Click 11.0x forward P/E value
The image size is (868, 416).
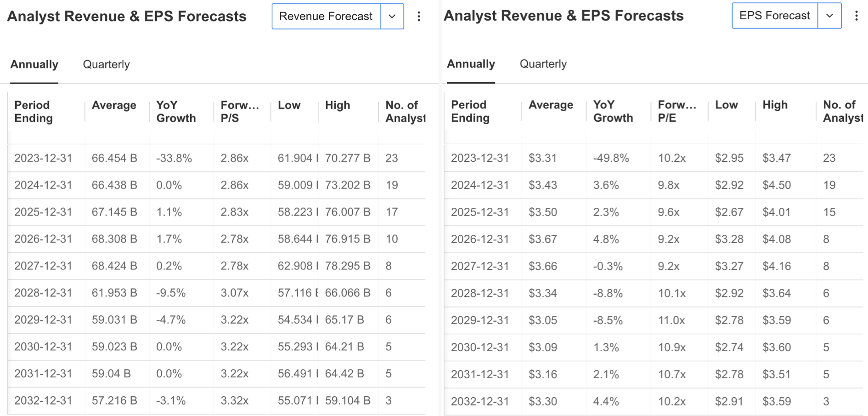point(671,320)
